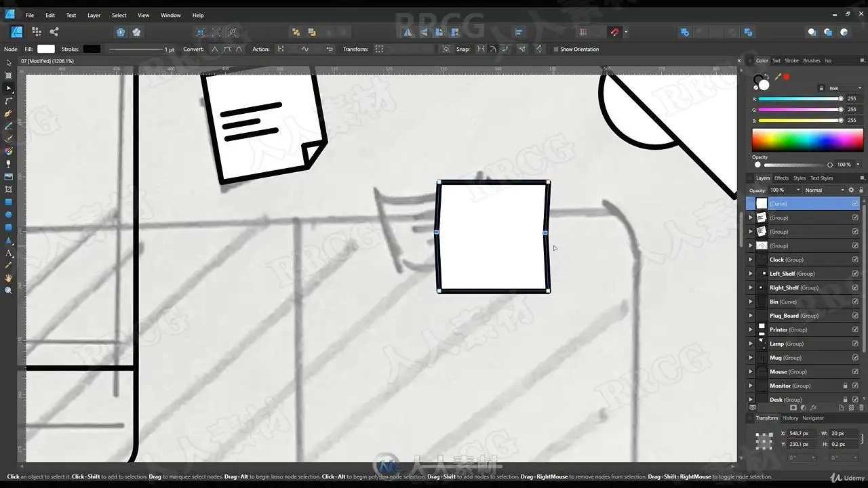
Task: Convert node to Sharp
Action: (x=214, y=49)
